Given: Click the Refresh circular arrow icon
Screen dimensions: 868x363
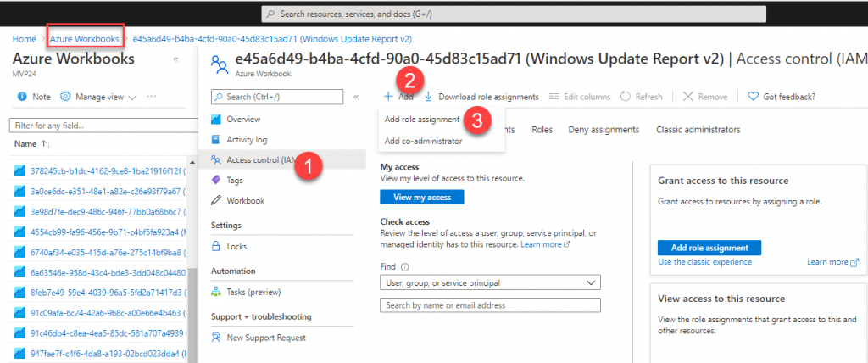Looking at the screenshot, I should tap(626, 97).
